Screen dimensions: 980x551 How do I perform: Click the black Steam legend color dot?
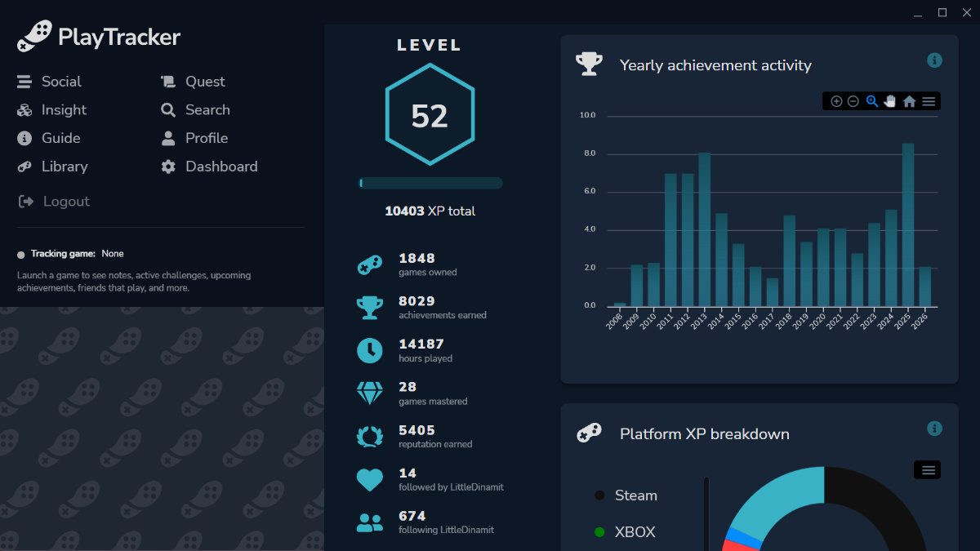coord(599,495)
